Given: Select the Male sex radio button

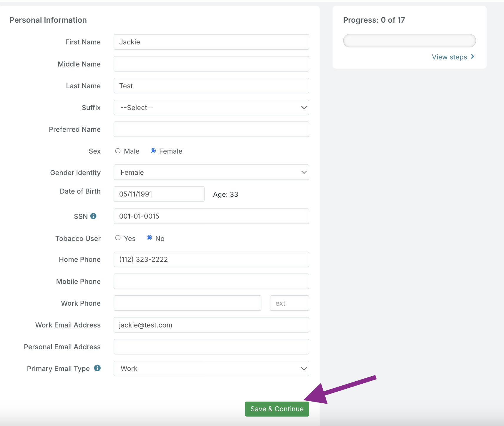Looking at the screenshot, I should [x=118, y=151].
